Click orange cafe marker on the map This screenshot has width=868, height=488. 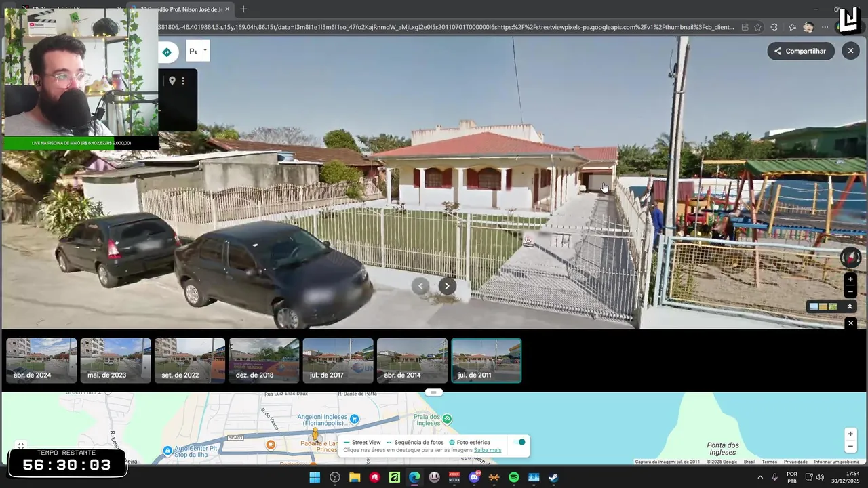pos(271,445)
